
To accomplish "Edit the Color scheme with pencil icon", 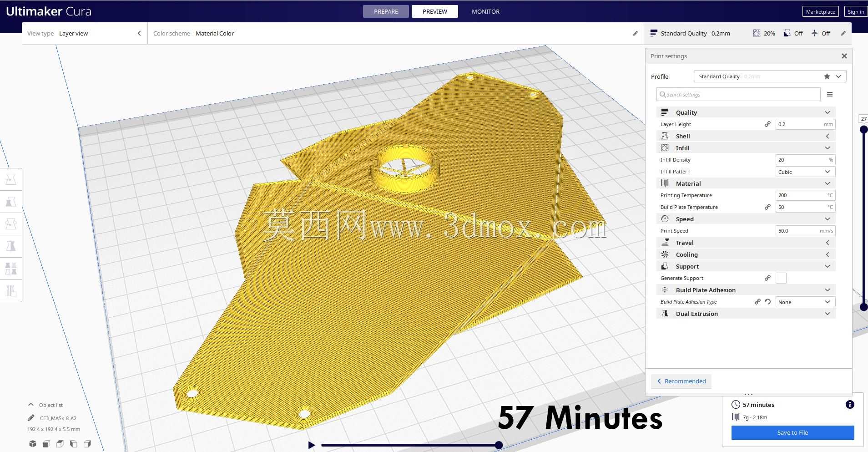I will 635,33.
